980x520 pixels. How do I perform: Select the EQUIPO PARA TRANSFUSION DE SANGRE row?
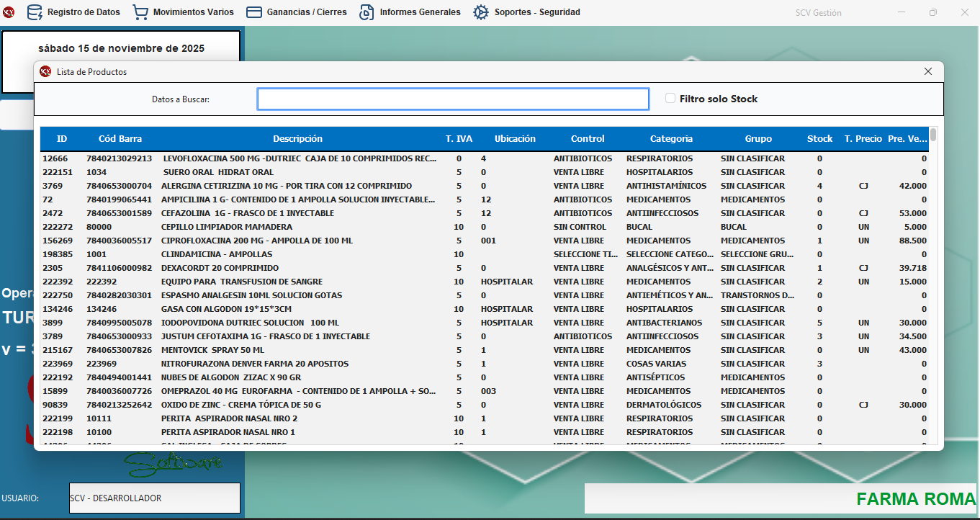pos(484,282)
